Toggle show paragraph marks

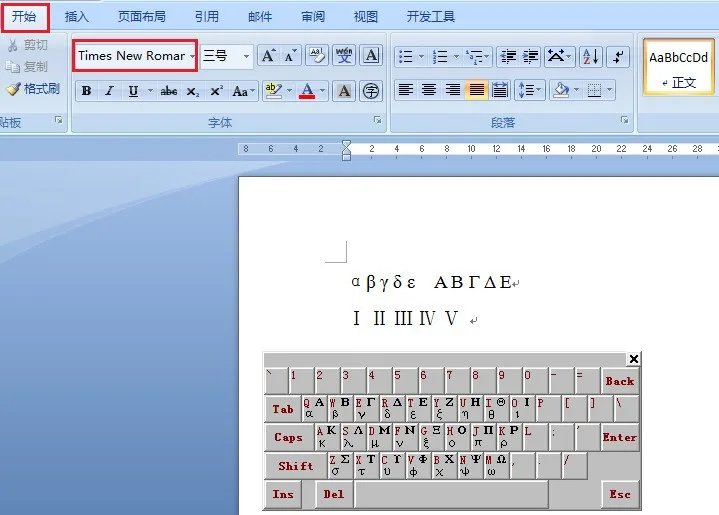pos(618,56)
